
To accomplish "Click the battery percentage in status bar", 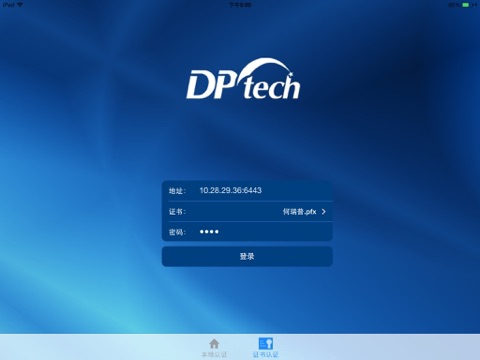I will pyautogui.click(x=454, y=5).
